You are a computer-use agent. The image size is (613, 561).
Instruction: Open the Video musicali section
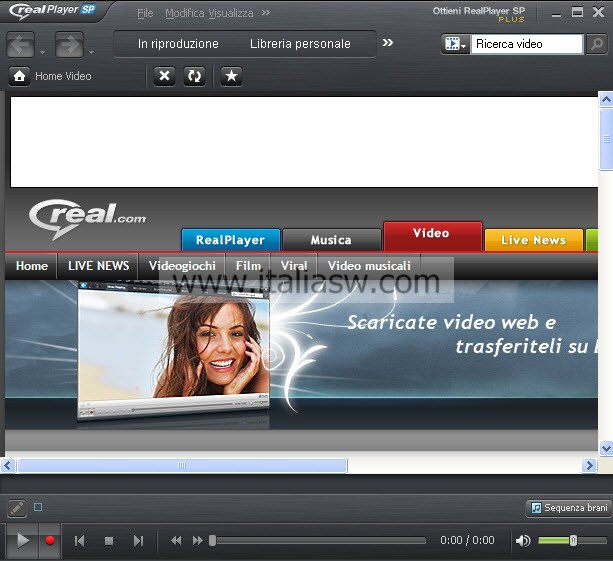point(369,266)
